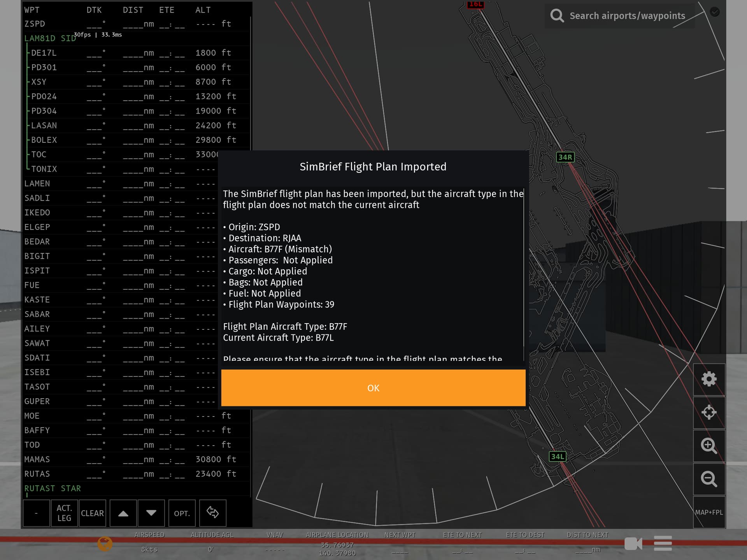747x560 pixels.
Task: Open the hamburger menu icon
Action: (x=663, y=543)
